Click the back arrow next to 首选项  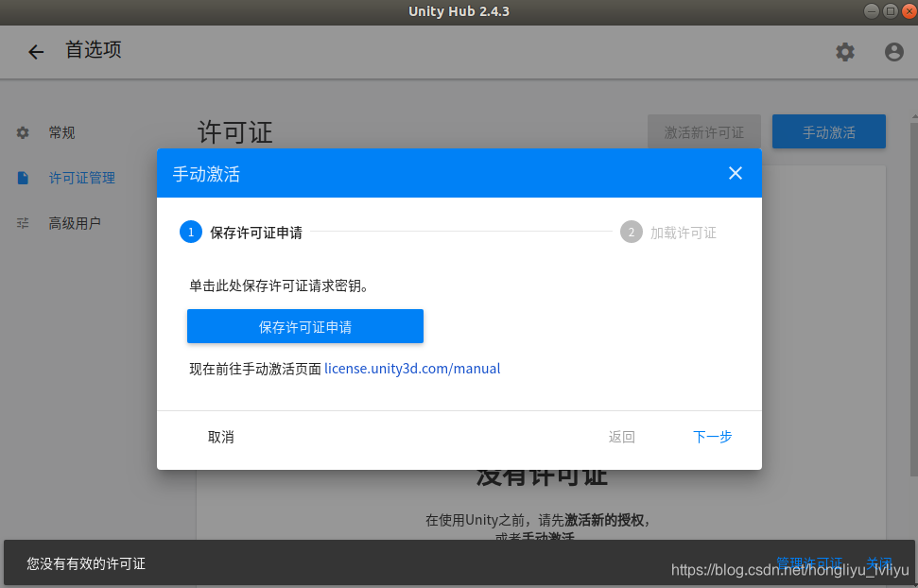[x=36, y=52]
